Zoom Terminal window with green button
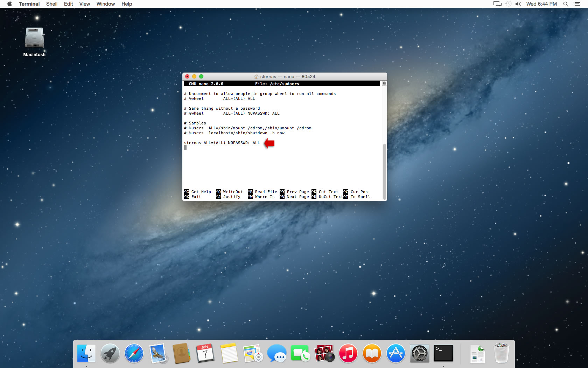The width and height of the screenshot is (588, 368). 201,76
